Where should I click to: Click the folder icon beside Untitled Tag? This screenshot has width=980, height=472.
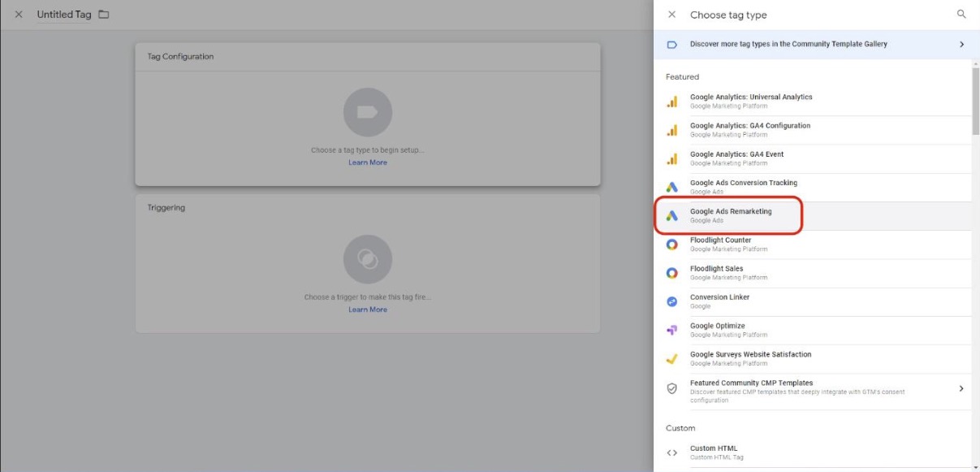(104, 15)
